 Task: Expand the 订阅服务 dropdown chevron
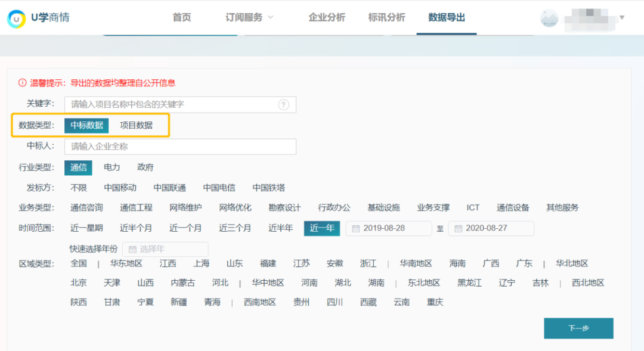271,17
